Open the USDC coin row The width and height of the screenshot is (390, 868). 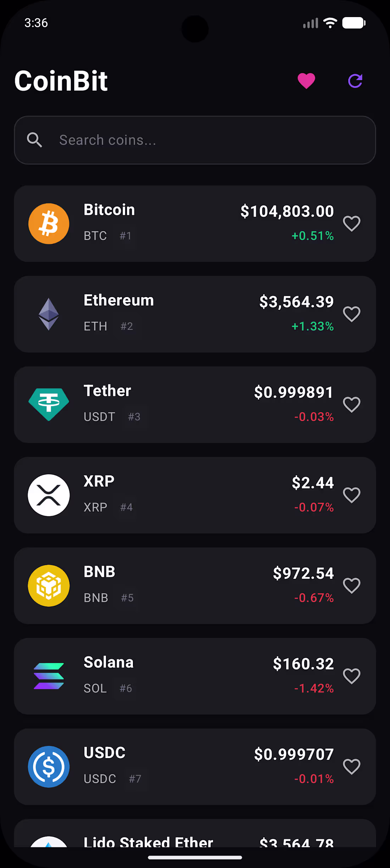(195, 767)
